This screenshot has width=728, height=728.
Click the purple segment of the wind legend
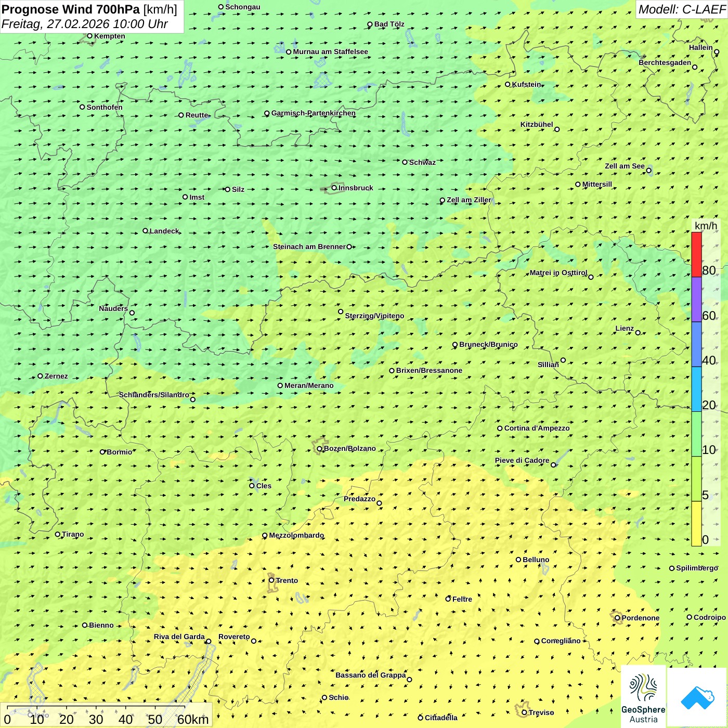pos(696,300)
